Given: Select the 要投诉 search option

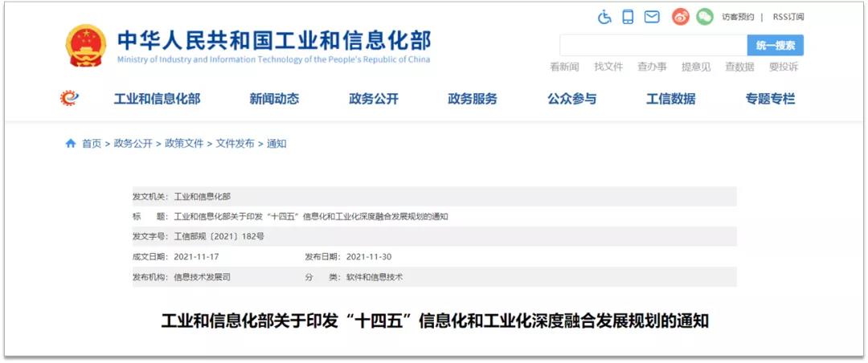Looking at the screenshot, I should [x=784, y=67].
